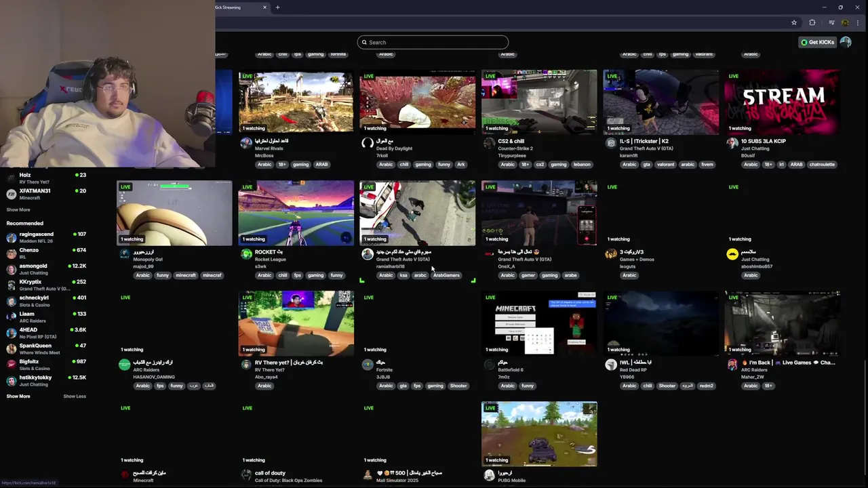Bookmark page with browser star icon
The width and height of the screenshot is (868, 488).
(x=794, y=22)
